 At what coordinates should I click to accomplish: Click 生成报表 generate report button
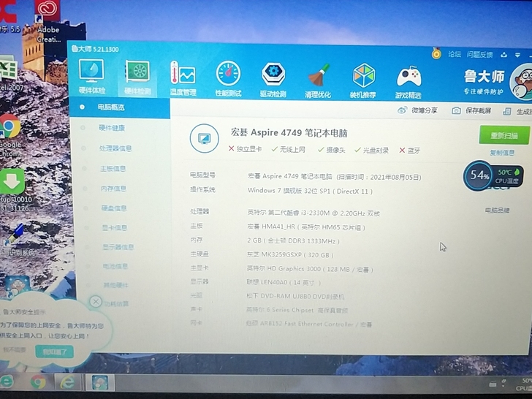coord(517,111)
